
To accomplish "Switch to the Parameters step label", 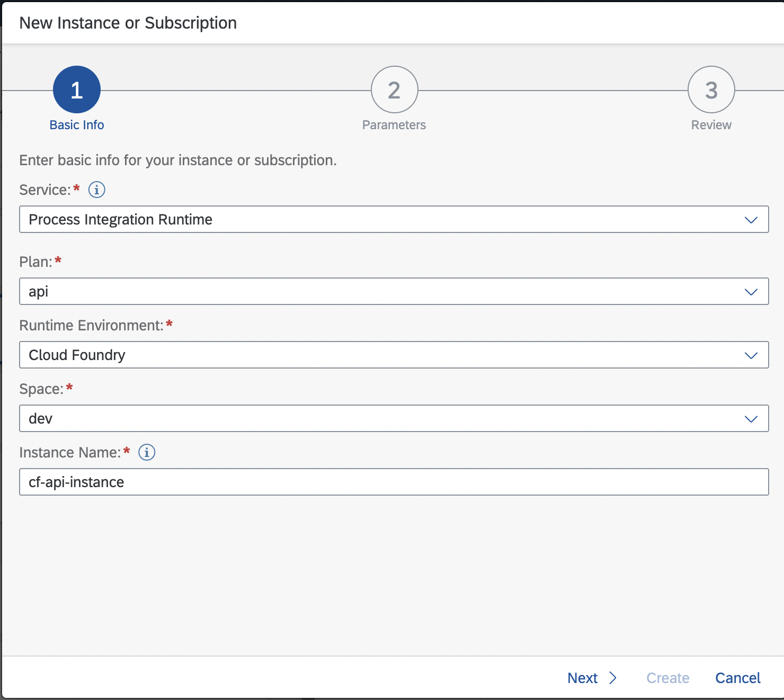I will click(x=394, y=125).
